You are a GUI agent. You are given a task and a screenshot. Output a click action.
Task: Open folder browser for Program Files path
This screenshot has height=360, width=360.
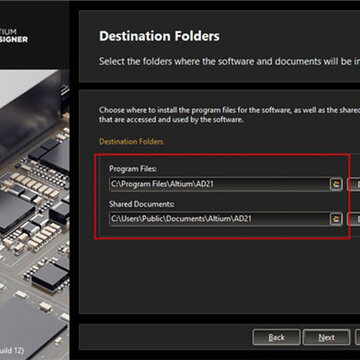click(336, 184)
